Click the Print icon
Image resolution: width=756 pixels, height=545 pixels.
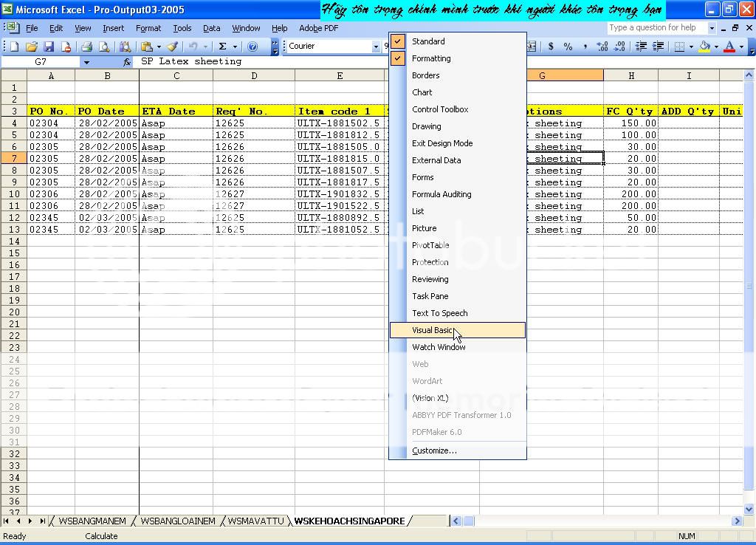86,47
